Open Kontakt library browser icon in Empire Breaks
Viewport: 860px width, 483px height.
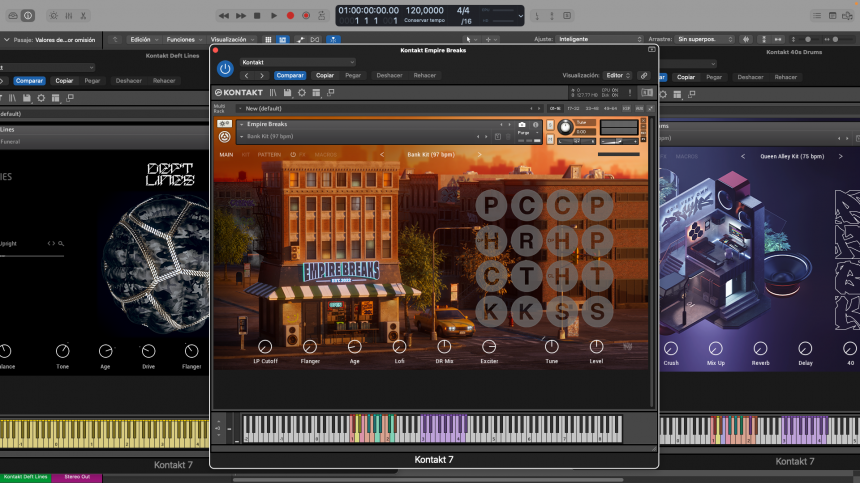click(x=273, y=93)
